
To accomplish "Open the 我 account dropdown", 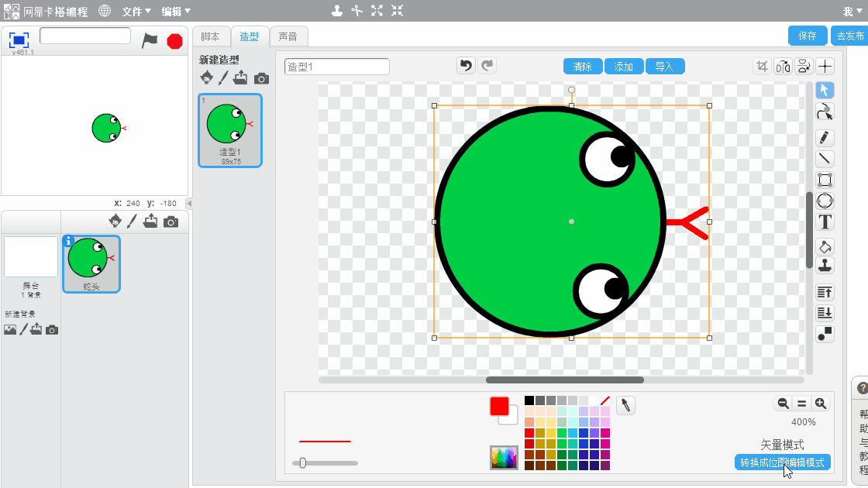I will (x=852, y=11).
